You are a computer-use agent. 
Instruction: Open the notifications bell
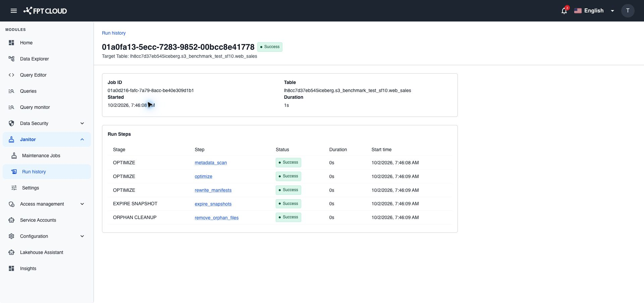[564, 11]
